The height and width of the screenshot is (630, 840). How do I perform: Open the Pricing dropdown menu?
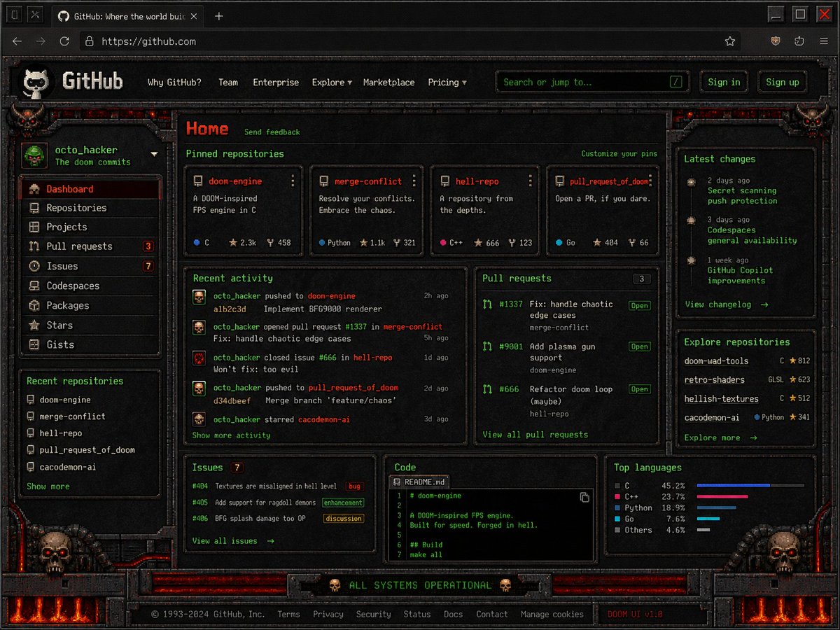pyautogui.click(x=447, y=83)
